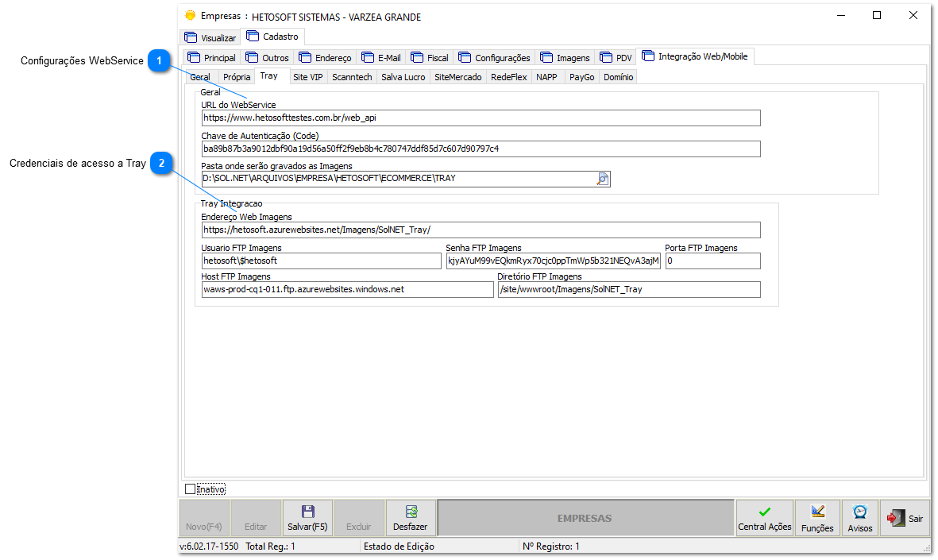Click the Salvar(F5) save icon

tap(307, 512)
